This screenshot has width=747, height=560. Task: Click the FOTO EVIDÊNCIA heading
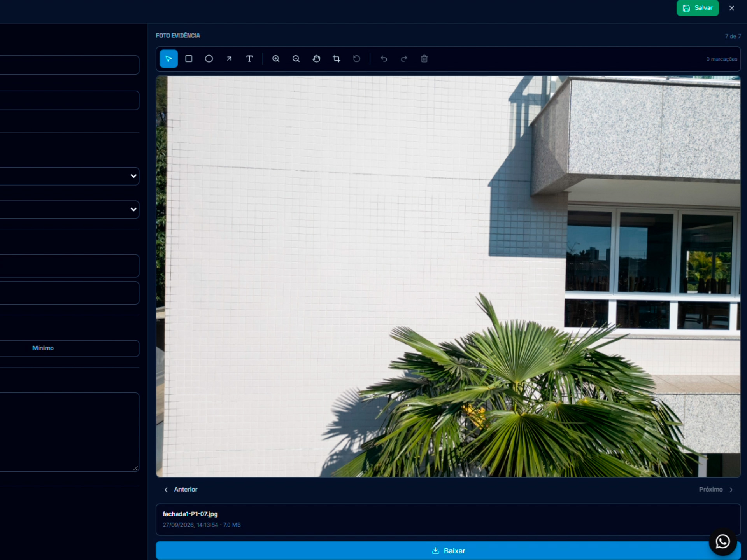[x=178, y=35]
